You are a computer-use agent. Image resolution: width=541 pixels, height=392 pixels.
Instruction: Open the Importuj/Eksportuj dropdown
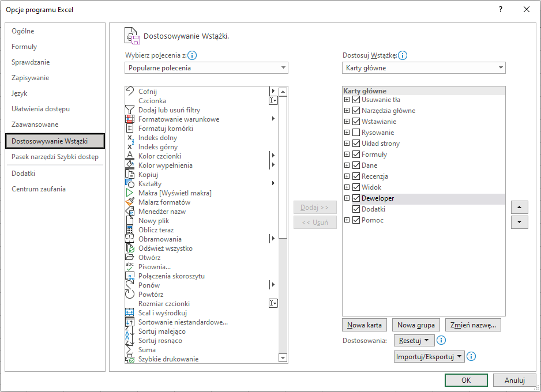pos(429,356)
